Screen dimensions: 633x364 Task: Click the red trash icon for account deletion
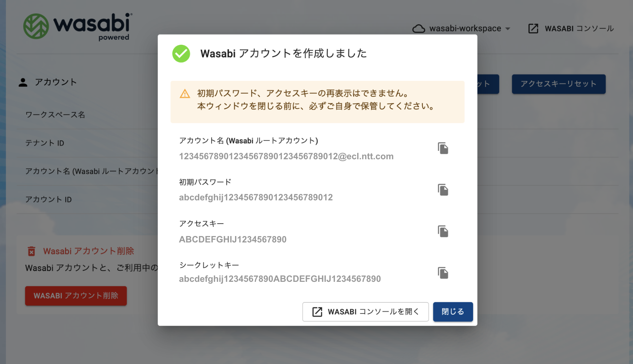click(x=31, y=251)
